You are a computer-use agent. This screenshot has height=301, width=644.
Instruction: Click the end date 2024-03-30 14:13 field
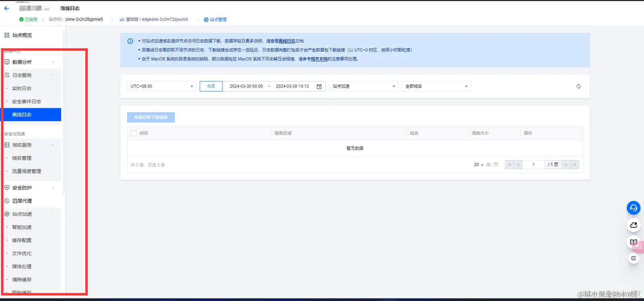pyautogui.click(x=292, y=87)
